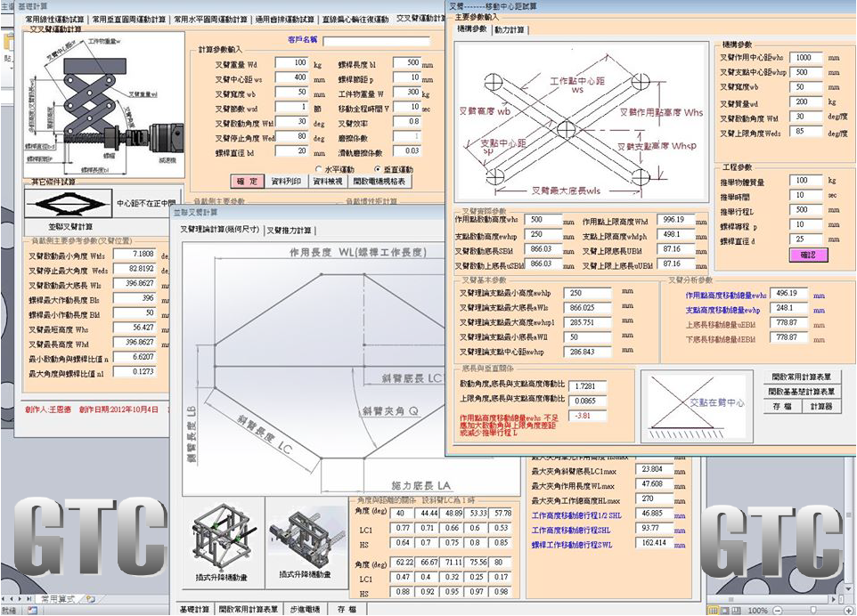857x616 pixels.
Task: Switch to the 動力計算 tab
Action: click(x=510, y=29)
